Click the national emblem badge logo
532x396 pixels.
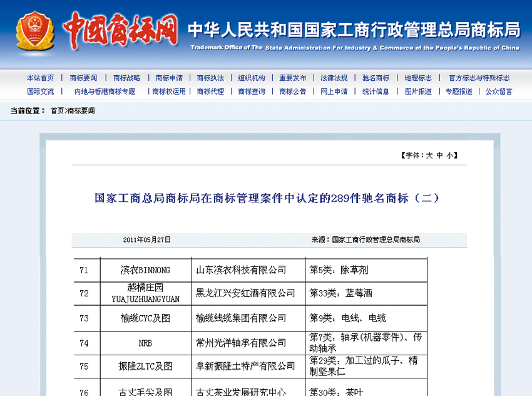[x=35, y=31]
